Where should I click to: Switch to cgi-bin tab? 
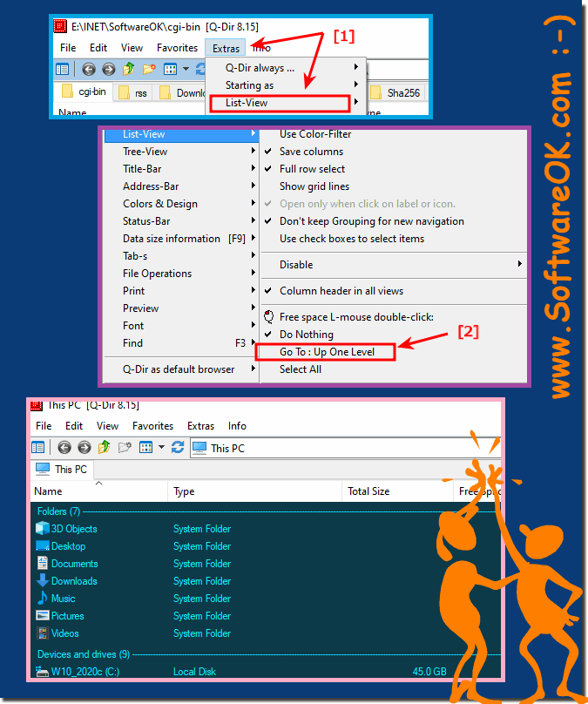click(84, 92)
